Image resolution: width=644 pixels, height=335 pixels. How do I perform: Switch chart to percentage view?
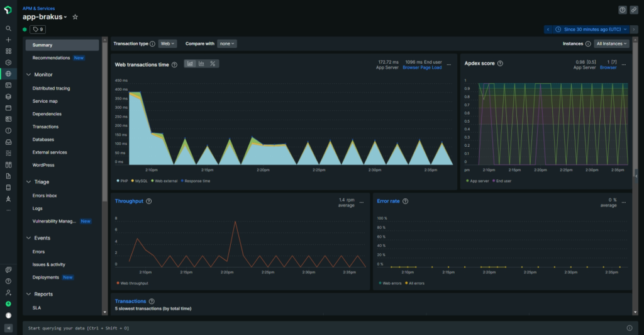tap(213, 64)
